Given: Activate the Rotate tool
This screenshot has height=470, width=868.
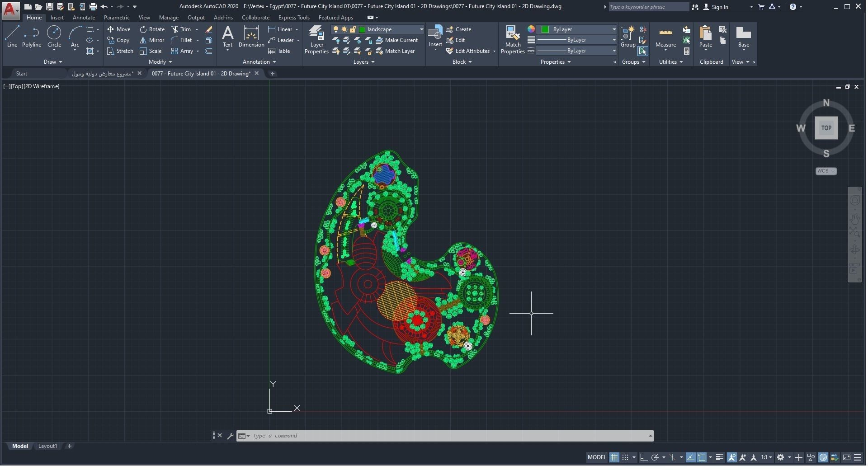Looking at the screenshot, I should point(152,29).
